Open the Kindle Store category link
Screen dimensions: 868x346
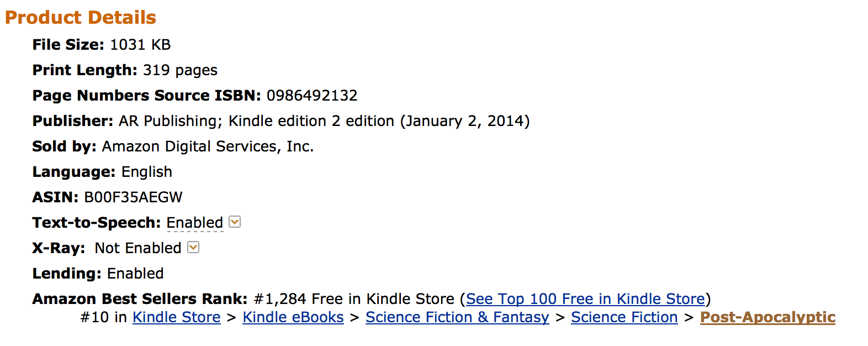(177, 317)
